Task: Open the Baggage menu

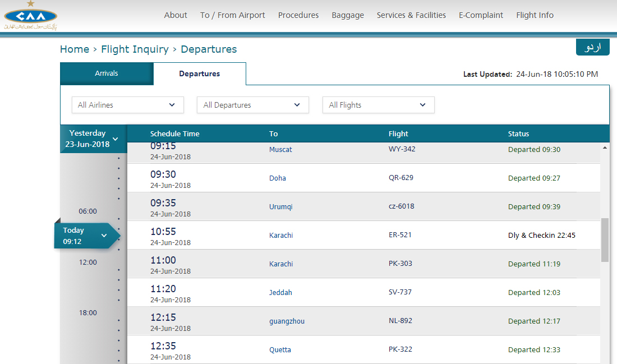Action: click(348, 15)
